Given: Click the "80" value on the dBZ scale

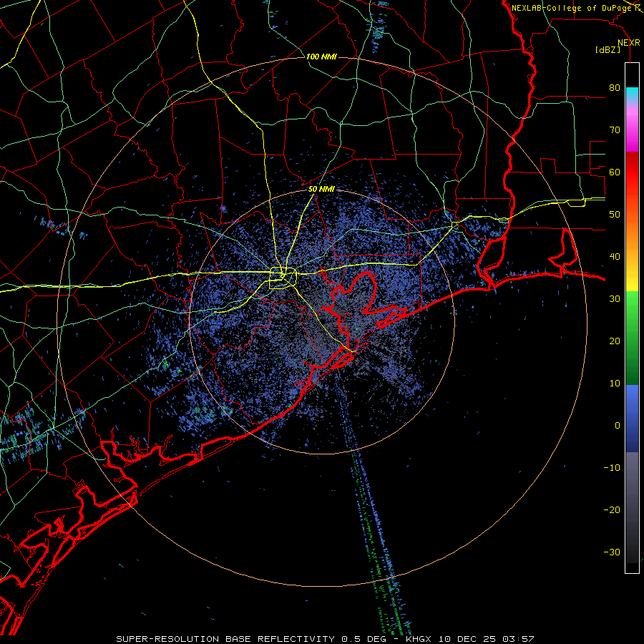Looking at the screenshot, I should point(615,88).
